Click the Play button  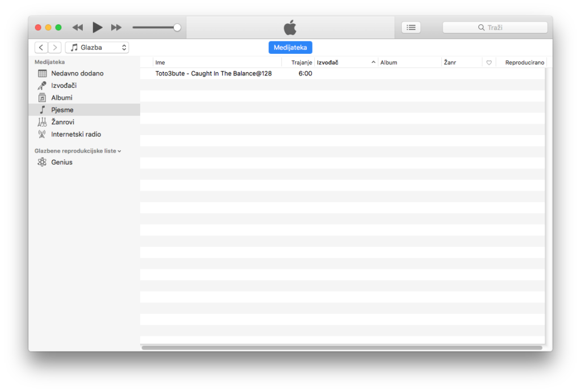point(97,27)
